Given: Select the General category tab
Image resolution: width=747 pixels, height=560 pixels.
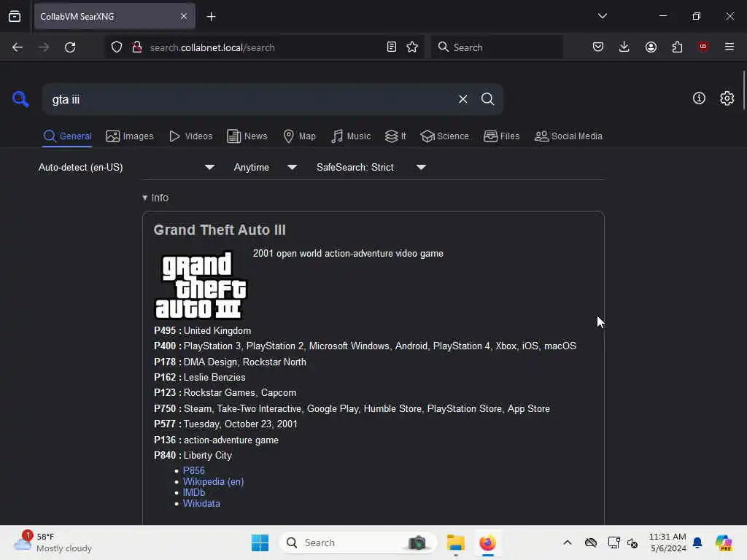Looking at the screenshot, I should tap(67, 136).
